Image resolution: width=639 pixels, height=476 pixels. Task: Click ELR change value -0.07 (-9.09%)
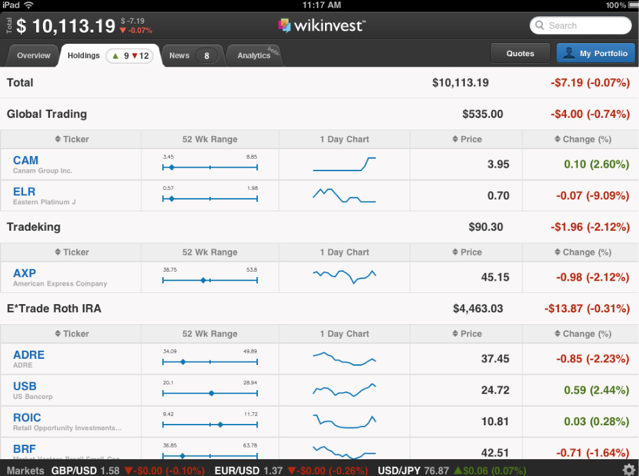tap(593, 196)
